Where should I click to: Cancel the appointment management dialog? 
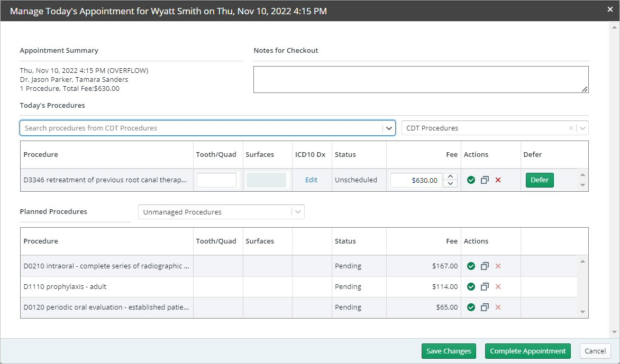coord(595,351)
